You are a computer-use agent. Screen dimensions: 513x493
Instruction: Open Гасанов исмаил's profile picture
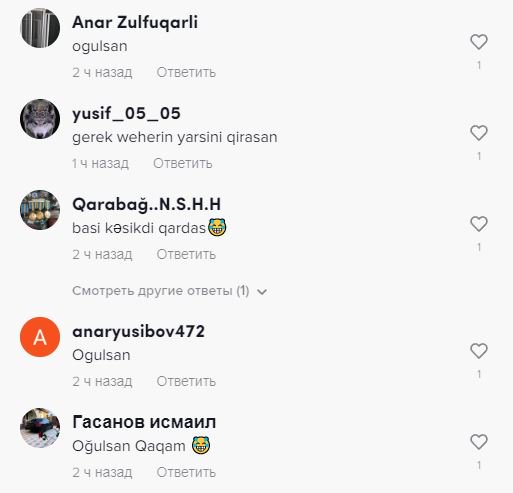(40, 428)
